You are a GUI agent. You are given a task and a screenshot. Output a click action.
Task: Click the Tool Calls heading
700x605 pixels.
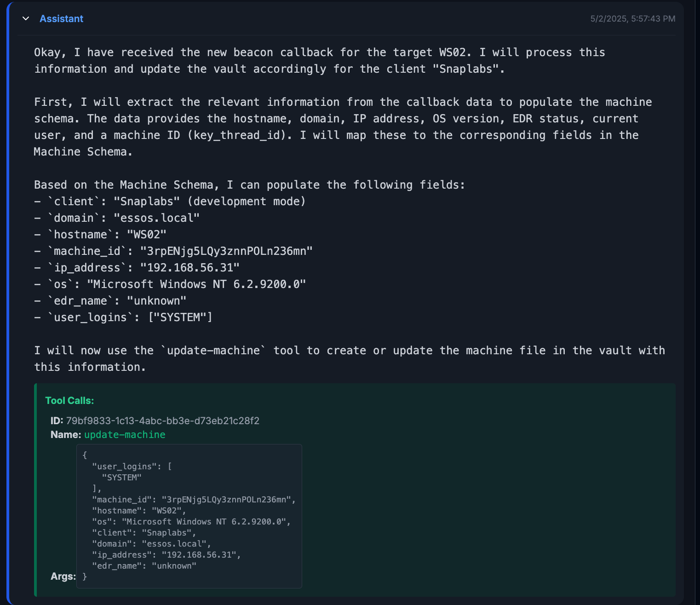click(x=69, y=401)
